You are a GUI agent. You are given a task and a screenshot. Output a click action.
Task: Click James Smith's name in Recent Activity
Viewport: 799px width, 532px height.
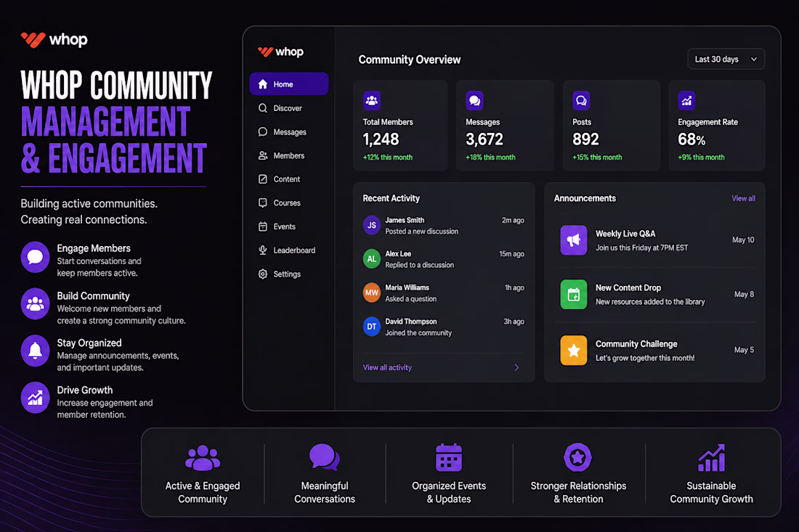click(405, 220)
